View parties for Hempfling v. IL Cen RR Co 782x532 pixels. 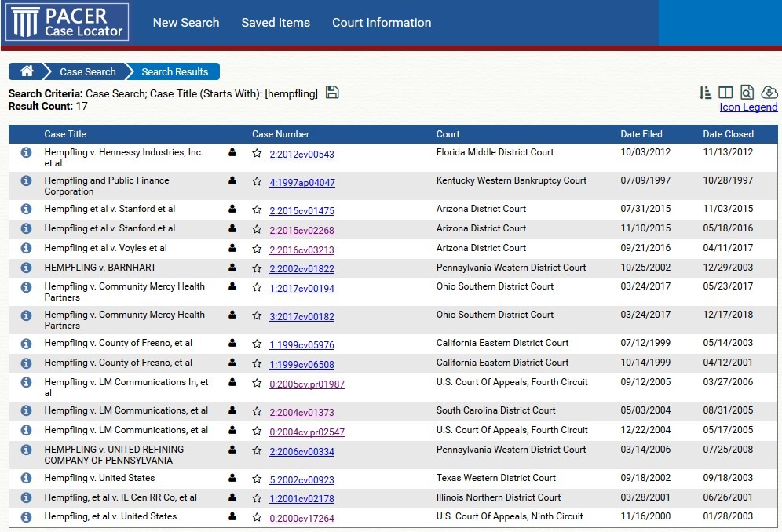tap(232, 497)
